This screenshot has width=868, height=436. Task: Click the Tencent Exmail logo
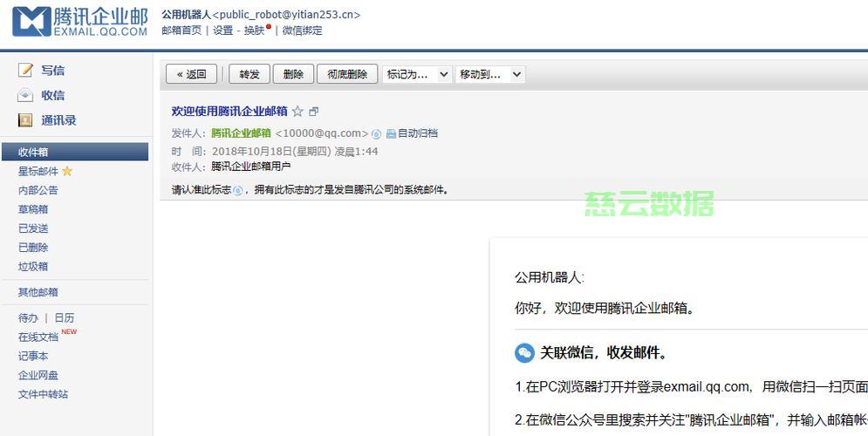click(x=80, y=22)
